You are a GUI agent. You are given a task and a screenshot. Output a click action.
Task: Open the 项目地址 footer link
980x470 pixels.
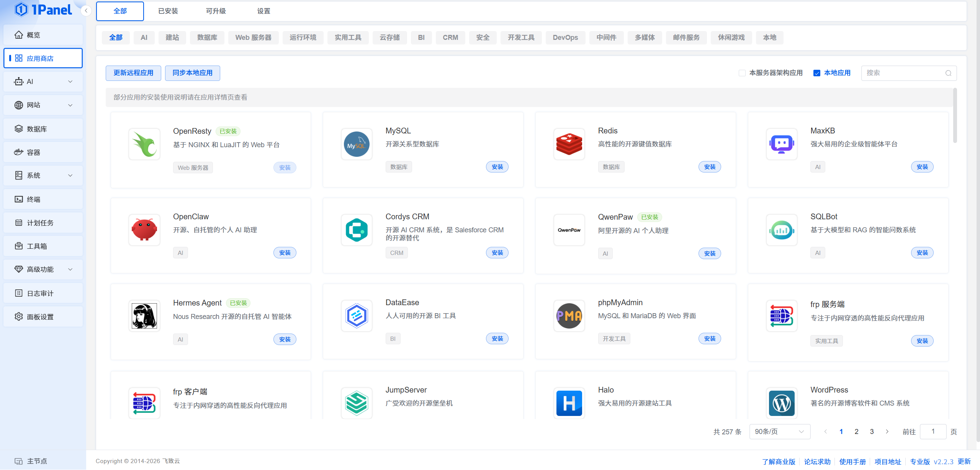point(888,462)
